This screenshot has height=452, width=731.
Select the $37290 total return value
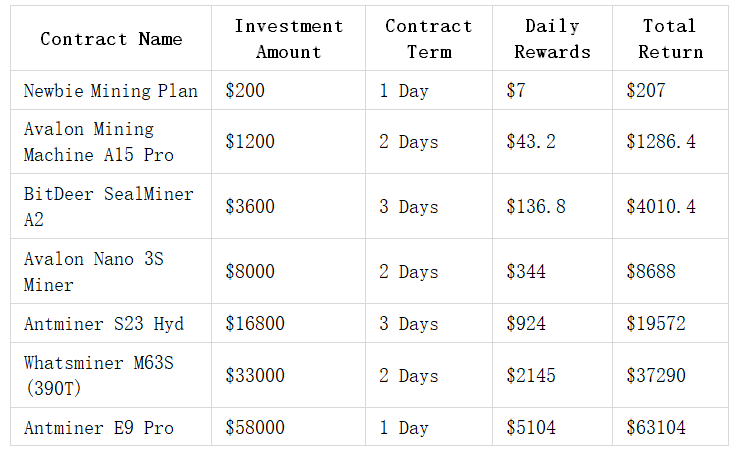pos(656,376)
